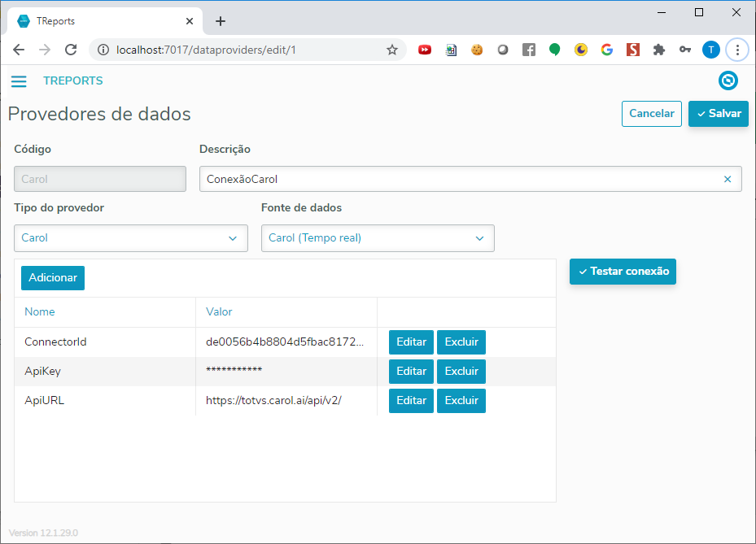This screenshot has height=544, width=756.
Task: Select the TReports browser tab
Action: tap(104, 21)
